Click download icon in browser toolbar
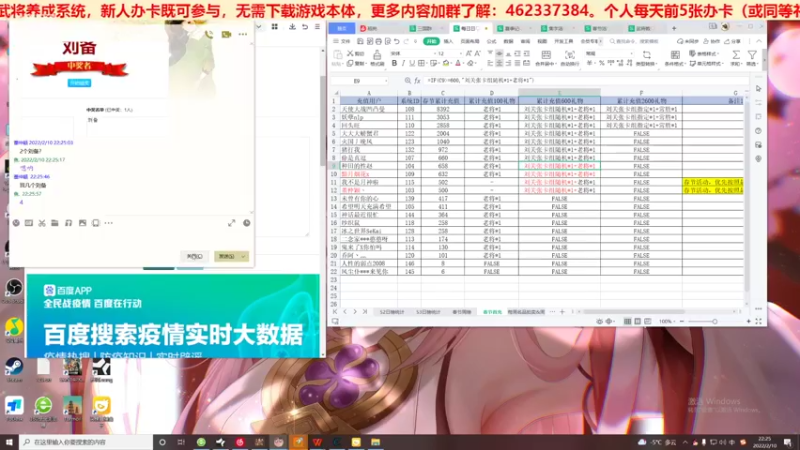Viewport: 800px width, 450px height. (292, 27)
